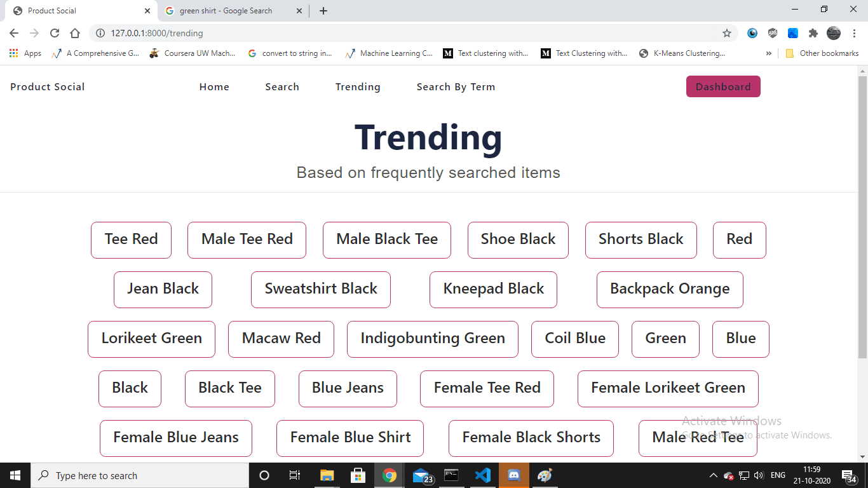Open Cortana circle icon on taskbar
This screenshot has width=868, height=488.
click(x=264, y=475)
